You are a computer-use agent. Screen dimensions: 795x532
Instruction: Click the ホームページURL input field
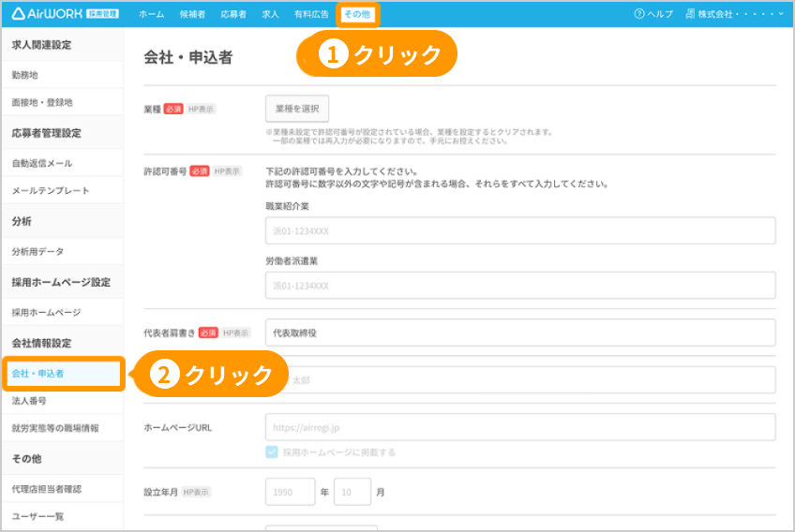pos(520,427)
